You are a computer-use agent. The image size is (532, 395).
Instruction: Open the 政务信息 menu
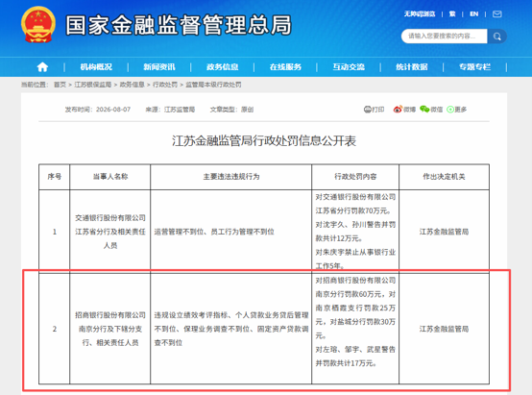[222, 67]
